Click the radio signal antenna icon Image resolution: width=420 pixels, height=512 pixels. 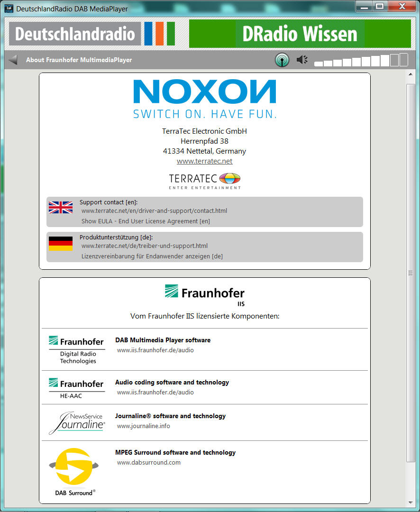(282, 60)
